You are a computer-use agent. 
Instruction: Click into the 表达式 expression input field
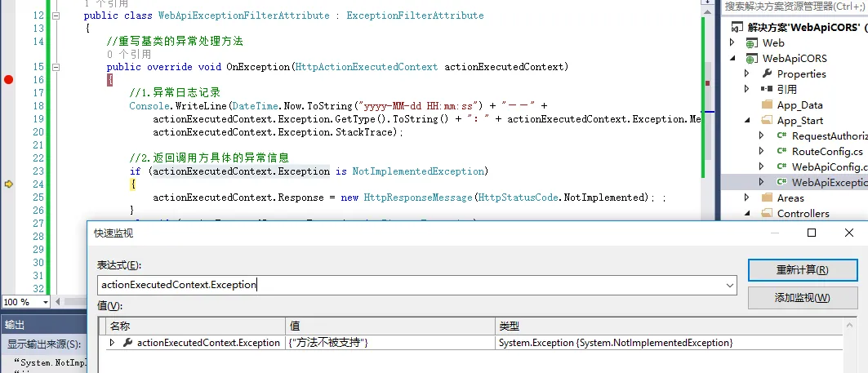pyautogui.click(x=408, y=285)
